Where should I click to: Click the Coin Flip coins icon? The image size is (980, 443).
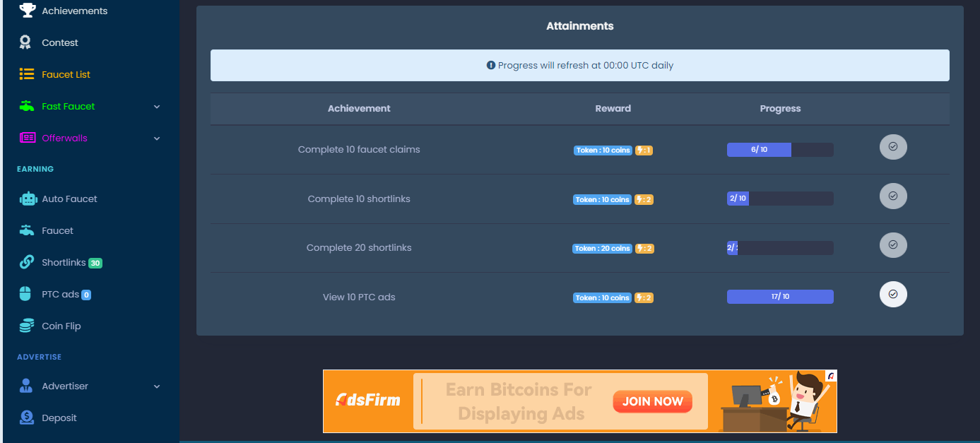pyautogui.click(x=27, y=326)
